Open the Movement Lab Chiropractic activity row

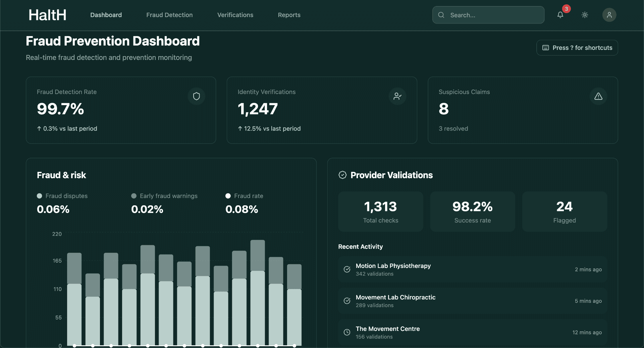pyautogui.click(x=473, y=301)
